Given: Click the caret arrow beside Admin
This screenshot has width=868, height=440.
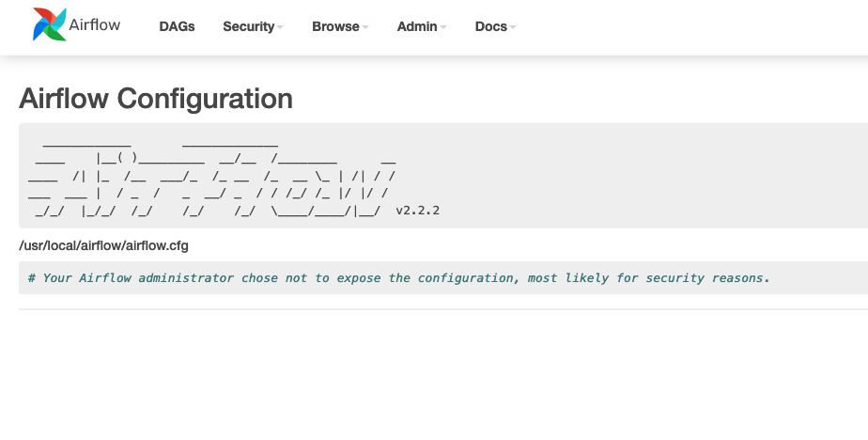Looking at the screenshot, I should [442, 27].
